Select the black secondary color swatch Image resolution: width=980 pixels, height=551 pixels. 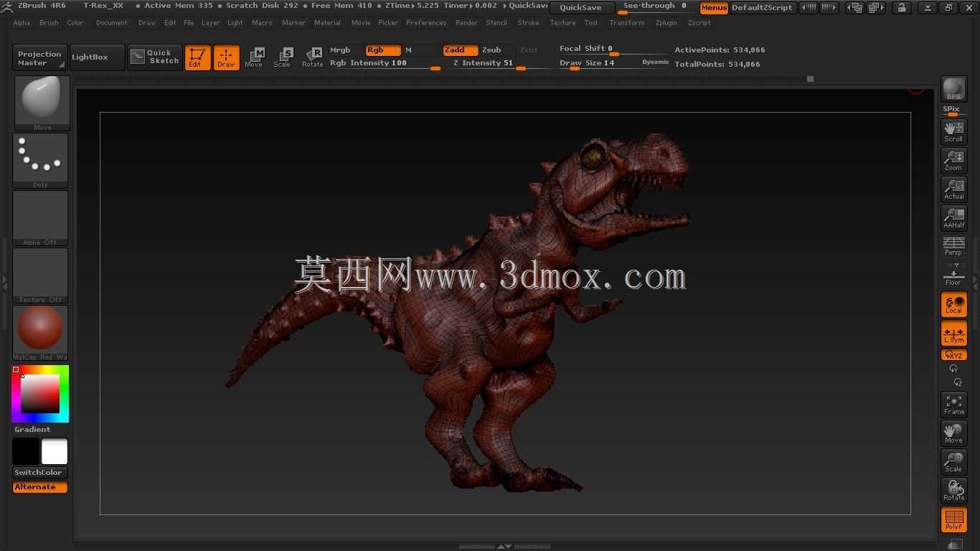[26, 452]
